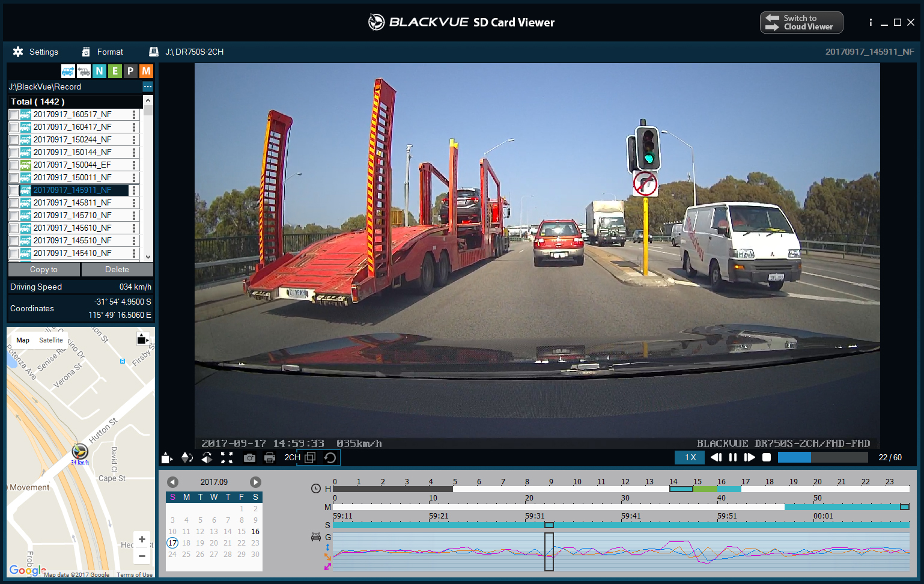Viewport: 924px width, 584px height.
Task: Click the Copy to button
Action: 44,270
